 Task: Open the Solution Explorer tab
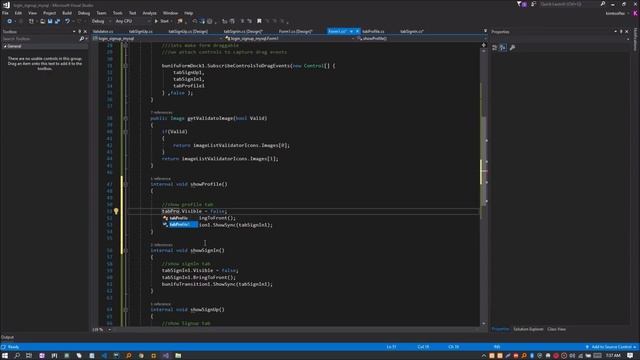click(528, 329)
